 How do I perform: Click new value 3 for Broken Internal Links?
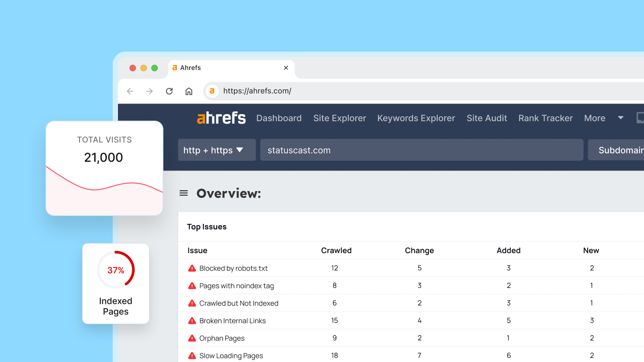(x=592, y=320)
